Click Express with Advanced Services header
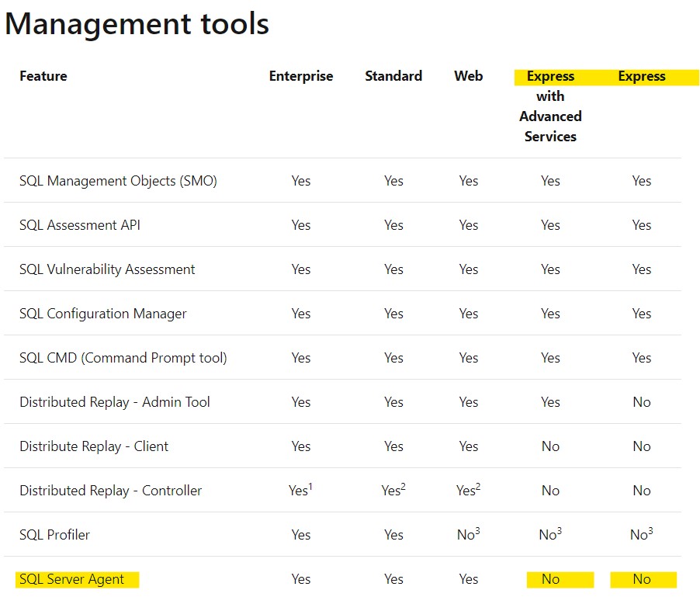Image resolution: width=700 pixels, height=597 pixels. pos(550,106)
